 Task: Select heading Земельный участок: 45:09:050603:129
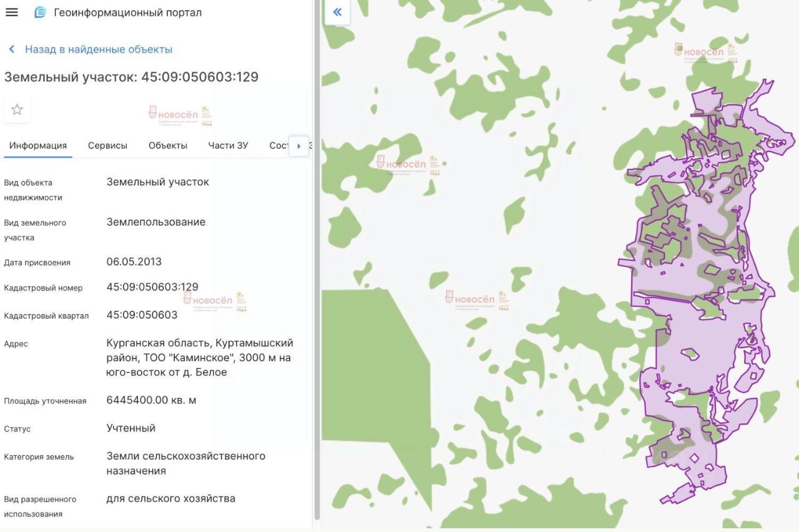(131, 77)
